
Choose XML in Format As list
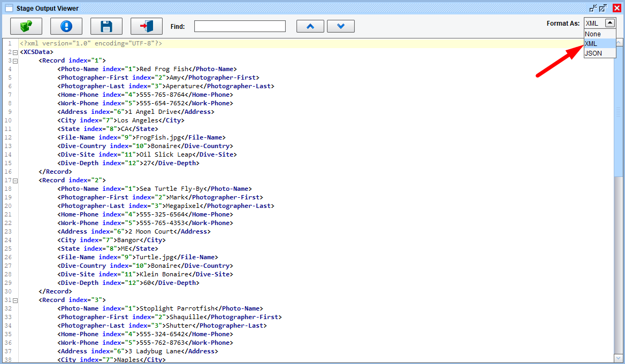[600, 43]
